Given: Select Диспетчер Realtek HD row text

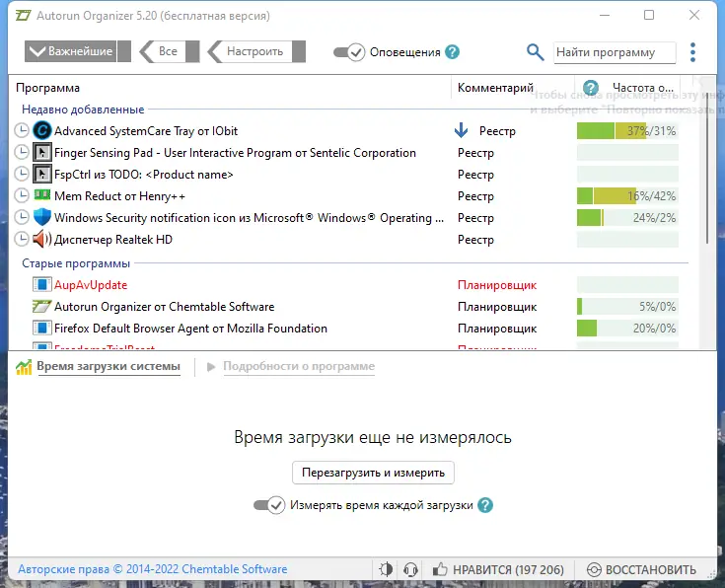Looking at the screenshot, I should tap(113, 240).
